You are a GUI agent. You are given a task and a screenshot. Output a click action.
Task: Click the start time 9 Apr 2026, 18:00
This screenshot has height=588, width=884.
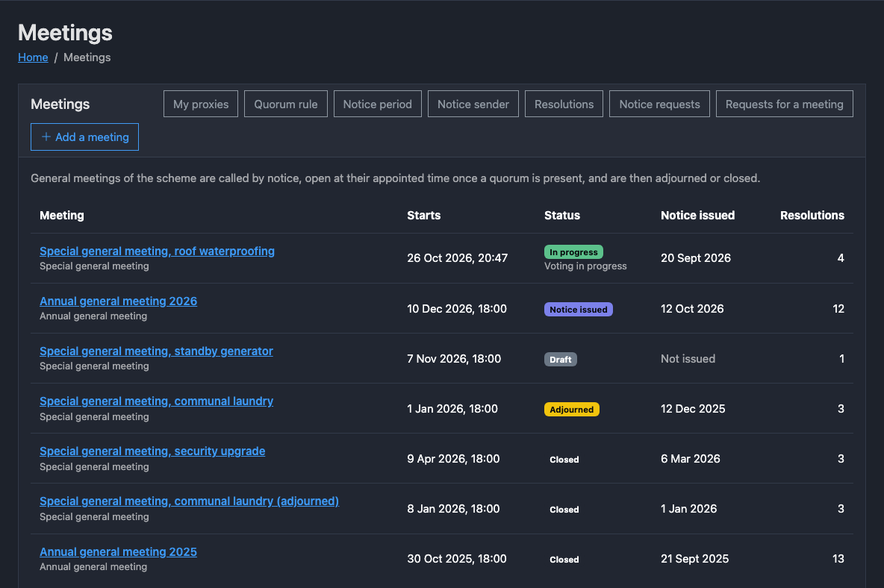tap(453, 459)
